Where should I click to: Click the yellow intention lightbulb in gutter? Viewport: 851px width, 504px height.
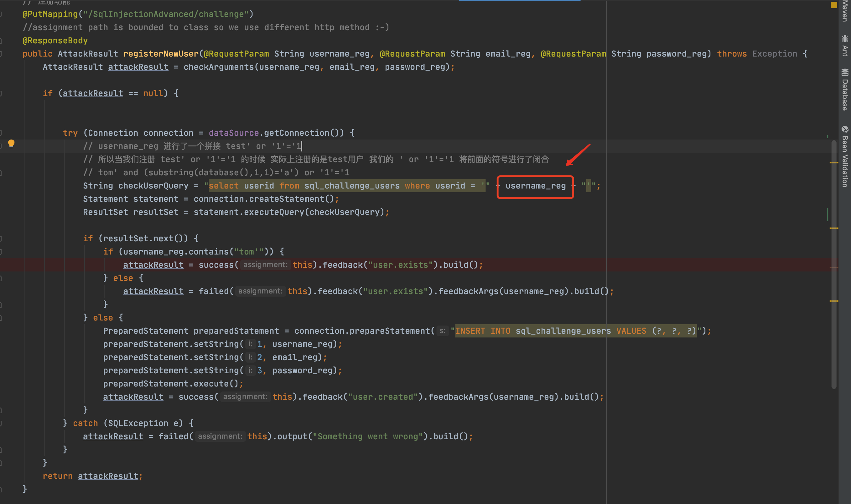point(11,144)
